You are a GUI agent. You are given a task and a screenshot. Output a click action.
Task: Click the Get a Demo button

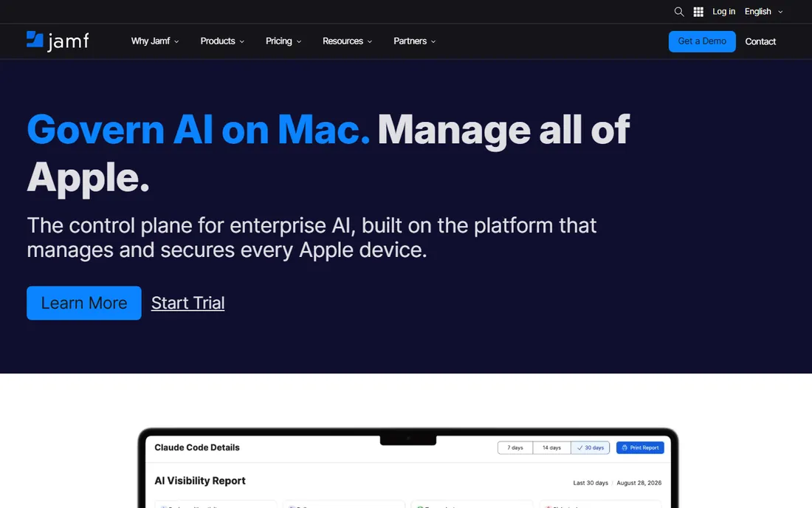702,41
